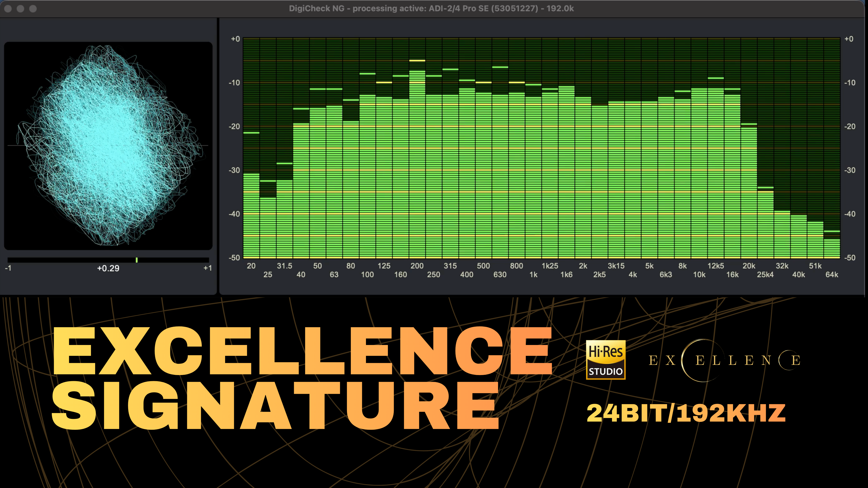This screenshot has height=488, width=868.
Task: Click the 20 Hz frequency band bar
Action: pos(251,216)
